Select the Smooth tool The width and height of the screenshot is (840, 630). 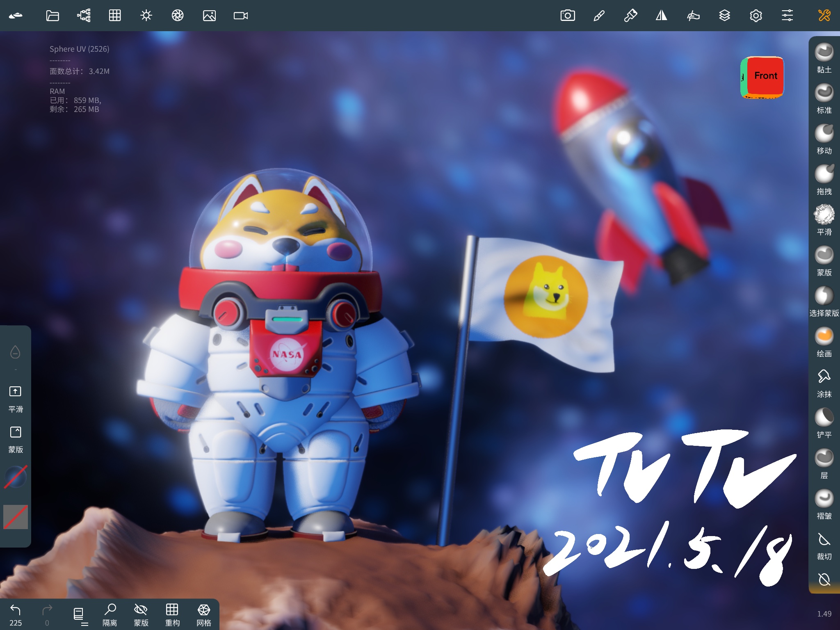(824, 215)
